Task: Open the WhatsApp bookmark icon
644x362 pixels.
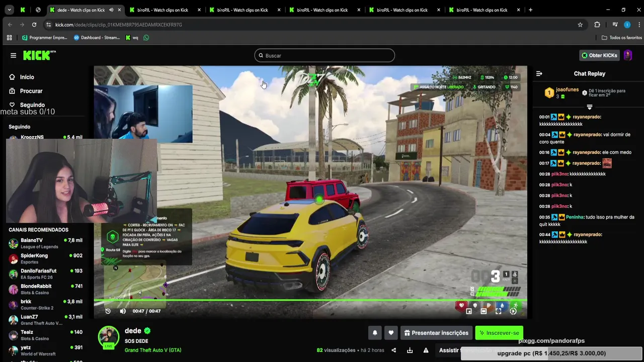Action: 146,38
